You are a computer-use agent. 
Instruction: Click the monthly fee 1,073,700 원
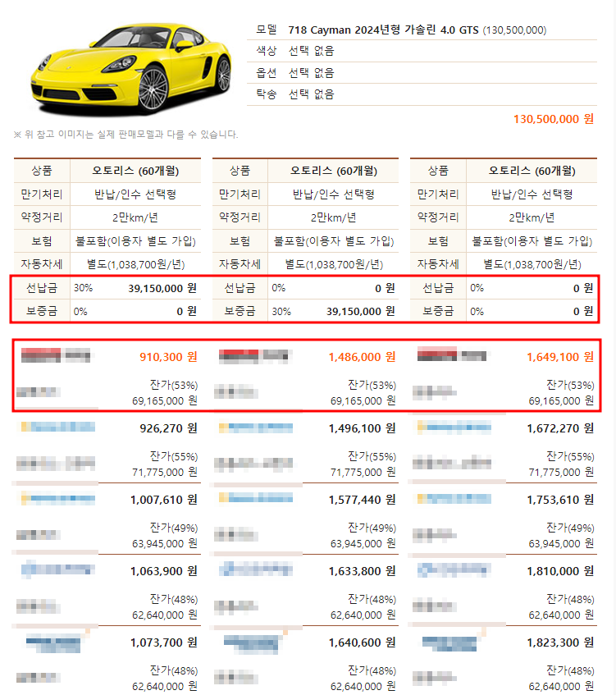click(163, 642)
